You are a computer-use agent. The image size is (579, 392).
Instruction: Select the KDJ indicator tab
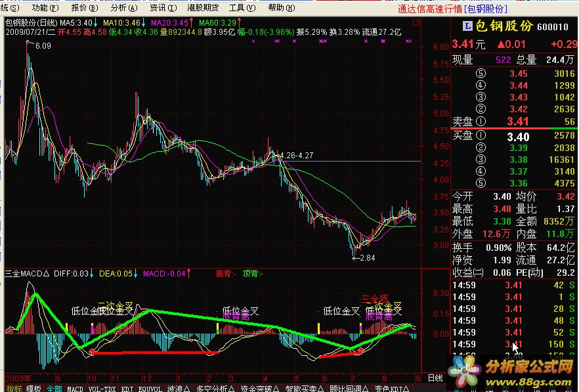click(127, 388)
